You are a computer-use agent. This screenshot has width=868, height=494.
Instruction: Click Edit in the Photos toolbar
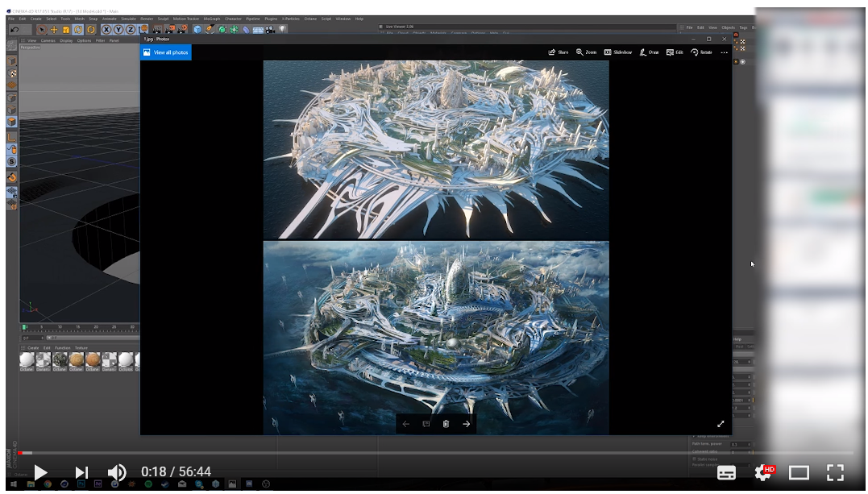coord(675,52)
